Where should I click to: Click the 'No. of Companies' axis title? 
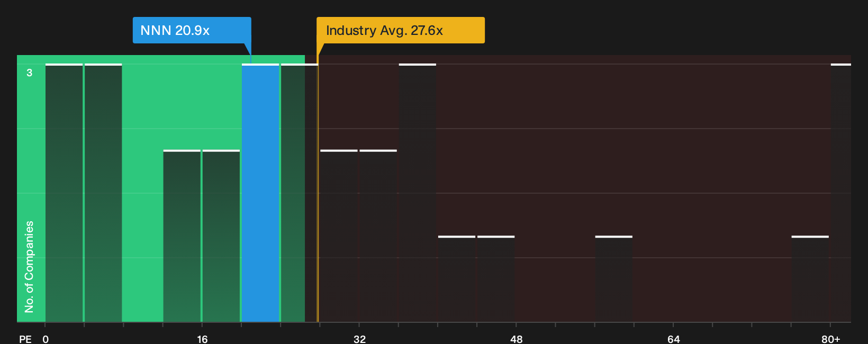29,267
